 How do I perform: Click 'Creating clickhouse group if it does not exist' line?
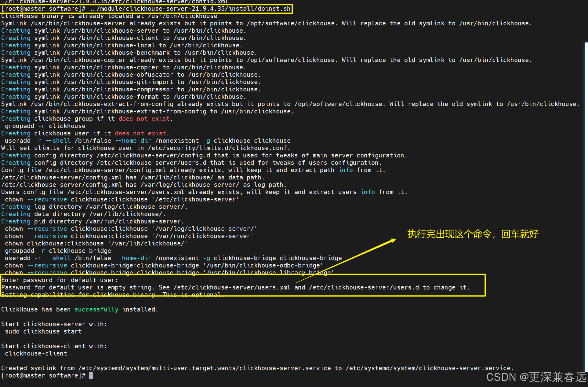click(x=87, y=119)
